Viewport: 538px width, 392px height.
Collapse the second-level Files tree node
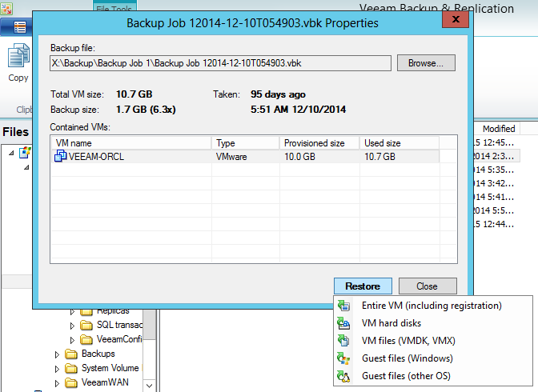[x=26, y=167]
